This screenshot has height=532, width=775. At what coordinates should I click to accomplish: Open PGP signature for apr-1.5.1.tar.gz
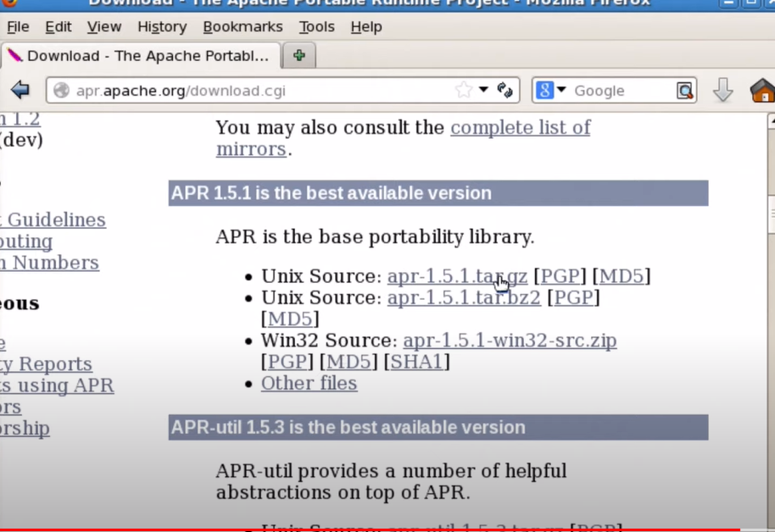click(x=560, y=276)
